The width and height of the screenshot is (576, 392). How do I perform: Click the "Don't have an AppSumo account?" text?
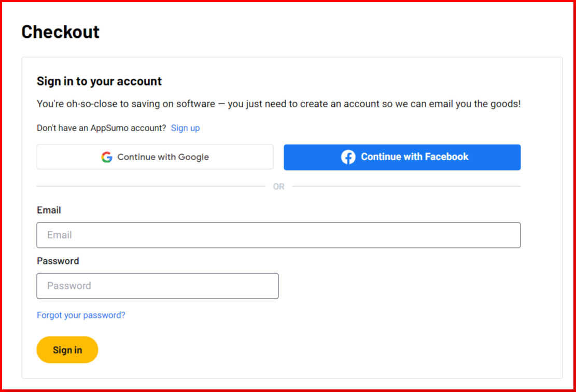click(102, 128)
